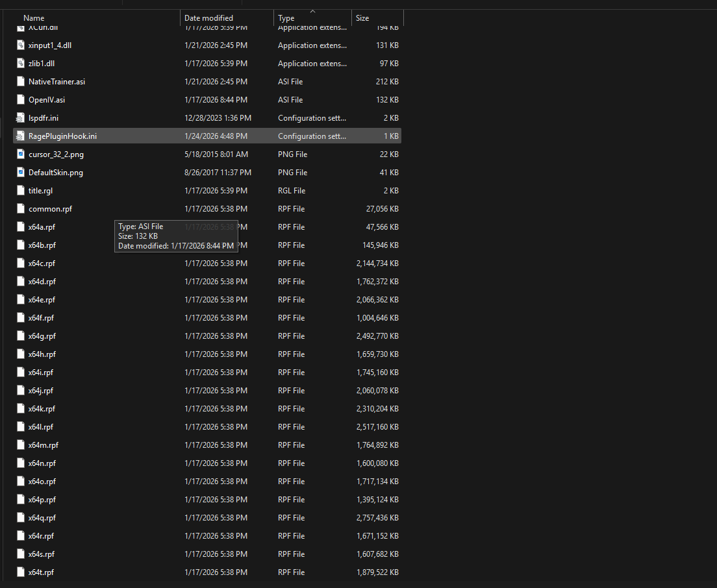Viewport: 717px width, 588px height.
Task: Click the x64c.rpf file icon
Action: pyautogui.click(x=21, y=263)
